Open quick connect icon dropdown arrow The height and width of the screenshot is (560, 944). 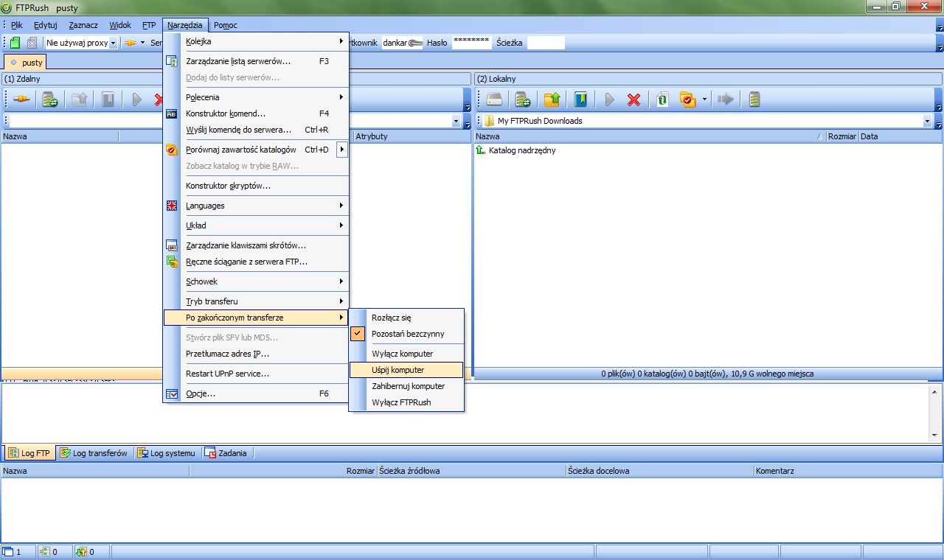[143, 43]
